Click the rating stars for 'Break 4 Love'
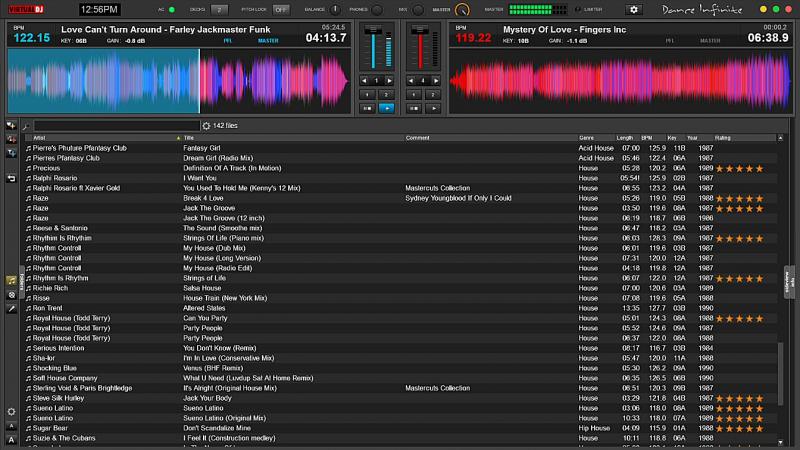The height and width of the screenshot is (450, 800). tap(739, 198)
